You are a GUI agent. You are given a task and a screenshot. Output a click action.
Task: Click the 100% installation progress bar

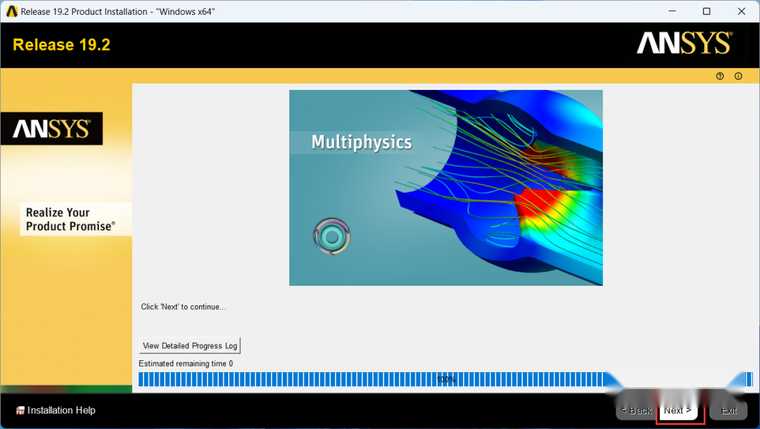point(445,380)
